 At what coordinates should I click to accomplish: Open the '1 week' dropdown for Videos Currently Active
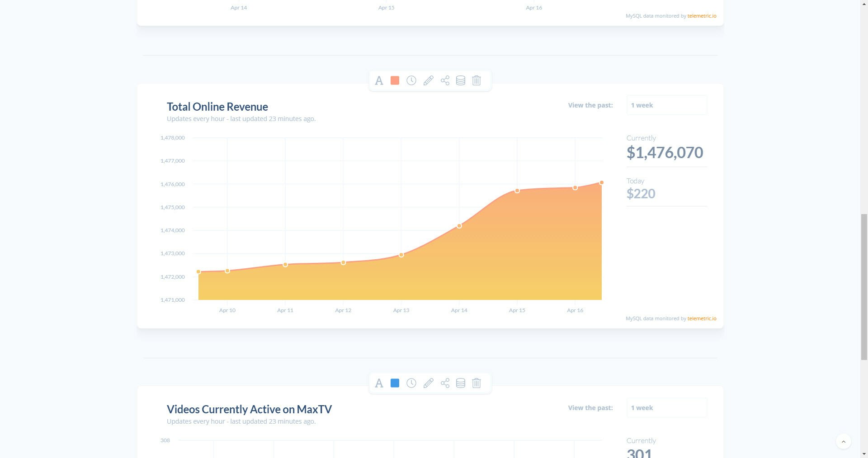tap(666, 407)
